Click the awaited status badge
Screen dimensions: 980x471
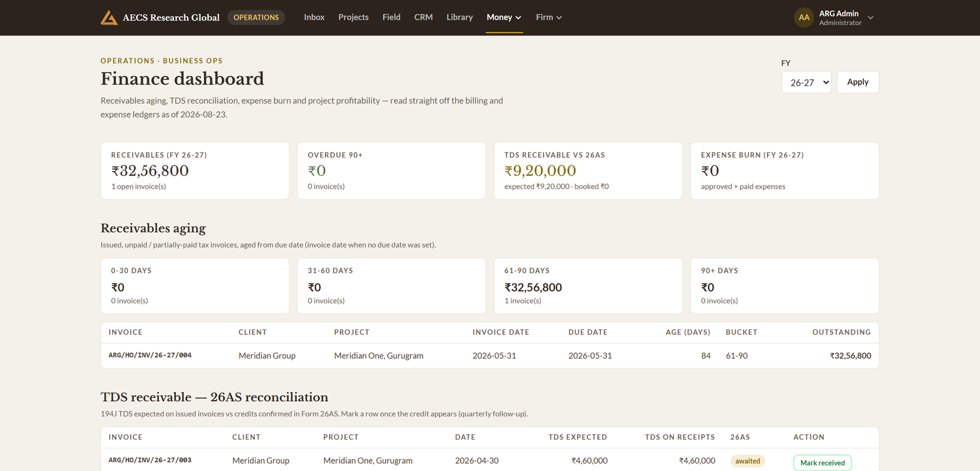click(x=747, y=461)
